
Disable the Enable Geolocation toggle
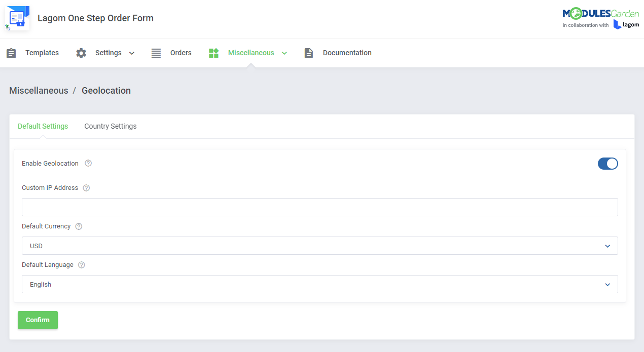(x=607, y=163)
